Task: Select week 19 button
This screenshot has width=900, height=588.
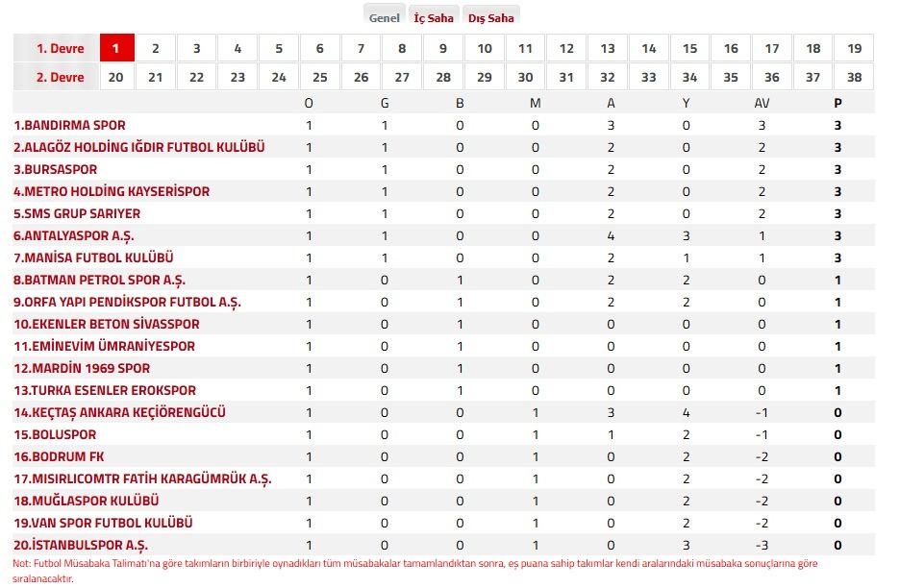Action: coord(854,48)
